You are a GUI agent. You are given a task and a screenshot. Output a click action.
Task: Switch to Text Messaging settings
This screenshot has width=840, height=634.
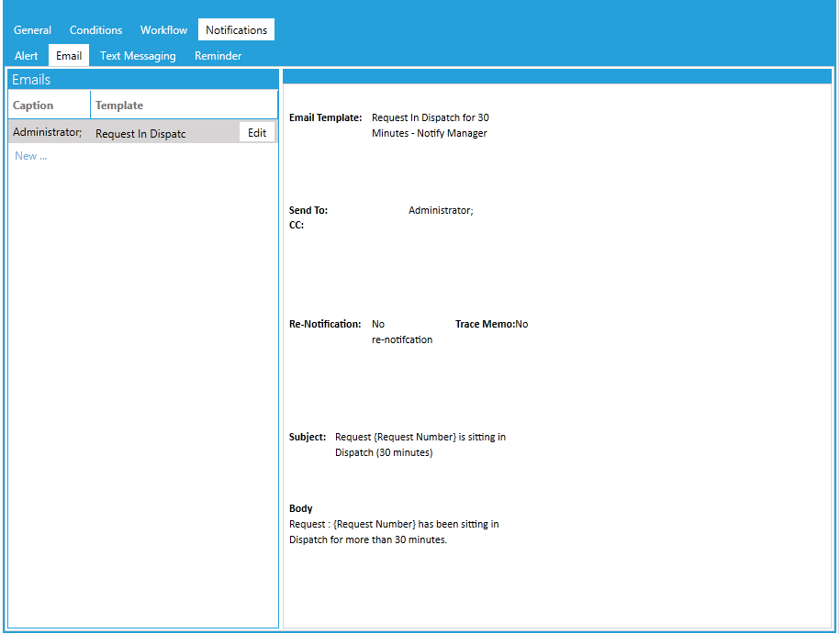(x=137, y=55)
